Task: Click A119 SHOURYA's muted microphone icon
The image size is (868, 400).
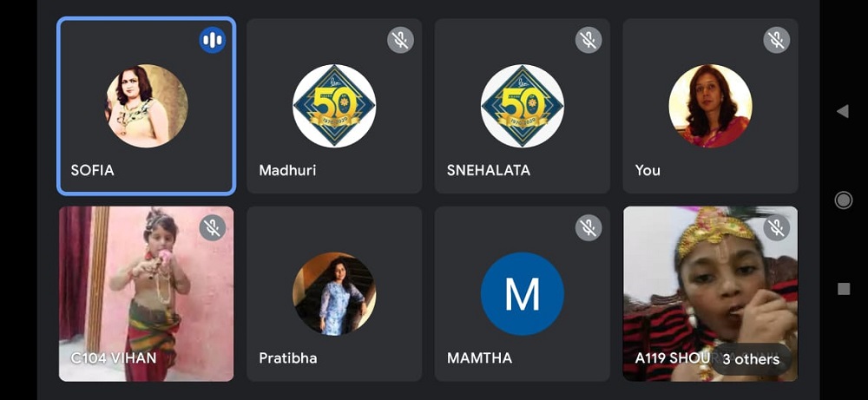Action: coord(777,227)
